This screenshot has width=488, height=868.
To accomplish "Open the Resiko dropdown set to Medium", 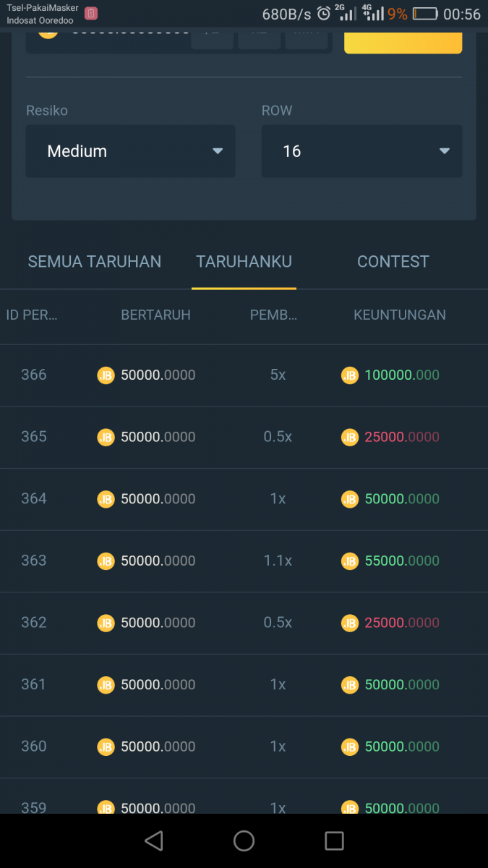I will click(x=130, y=151).
